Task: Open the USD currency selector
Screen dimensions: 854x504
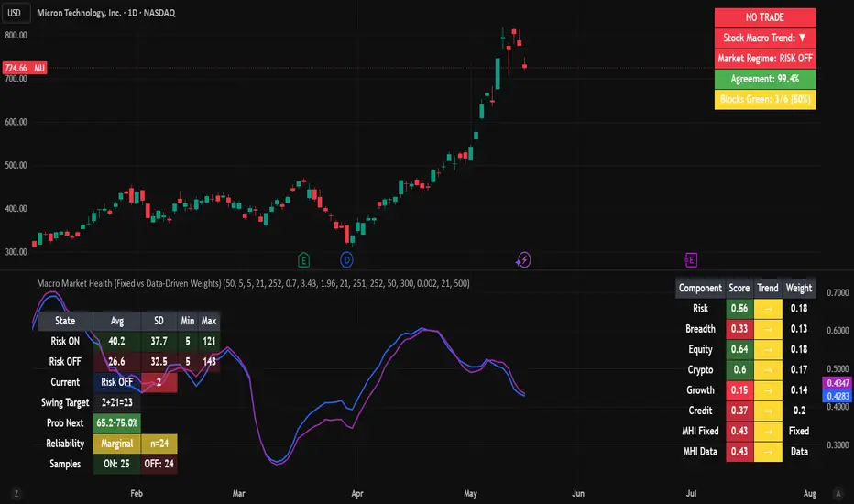Action: pos(15,13)
